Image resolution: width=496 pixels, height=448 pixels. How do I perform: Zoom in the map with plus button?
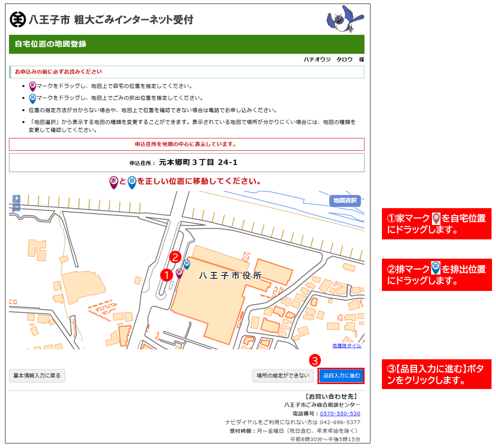click(x=17, y=199)
